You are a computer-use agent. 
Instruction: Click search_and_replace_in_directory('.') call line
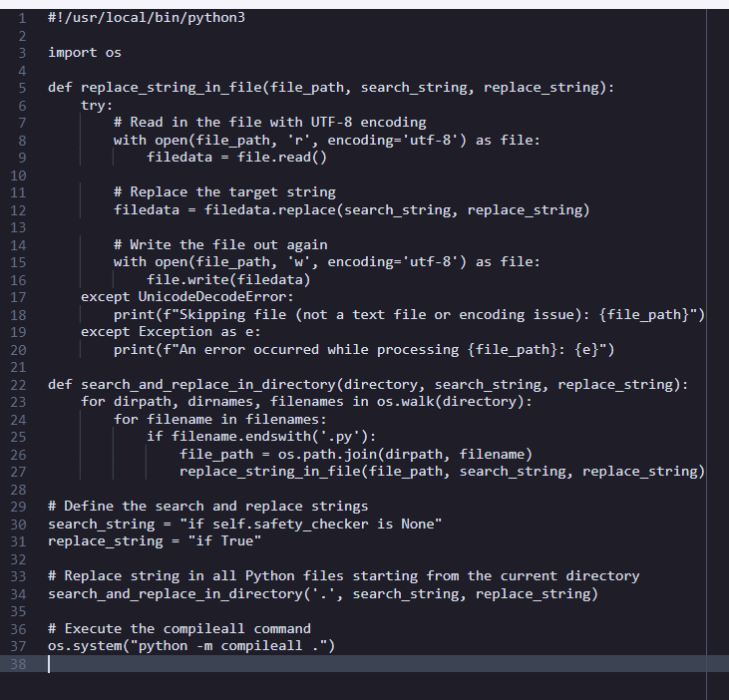[x=323, y=593]
